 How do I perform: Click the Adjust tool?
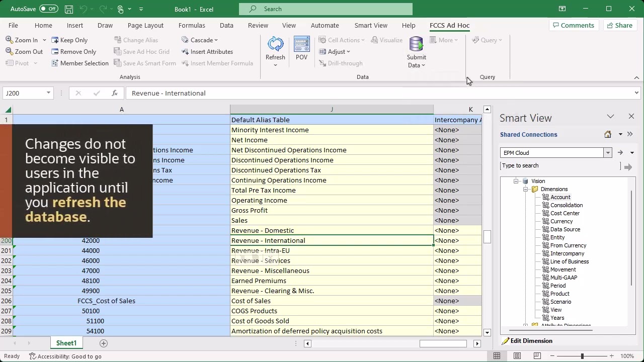335,52
